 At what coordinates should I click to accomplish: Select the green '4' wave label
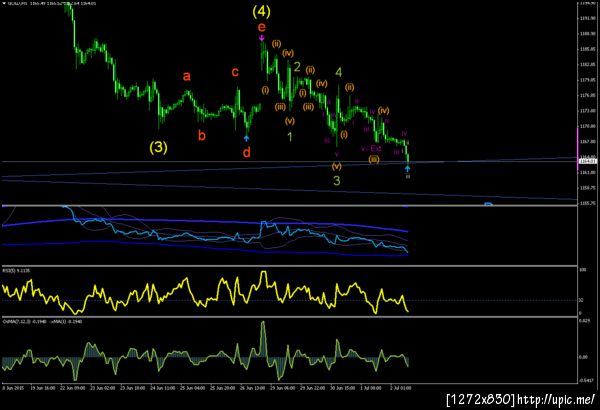point(339,72)
